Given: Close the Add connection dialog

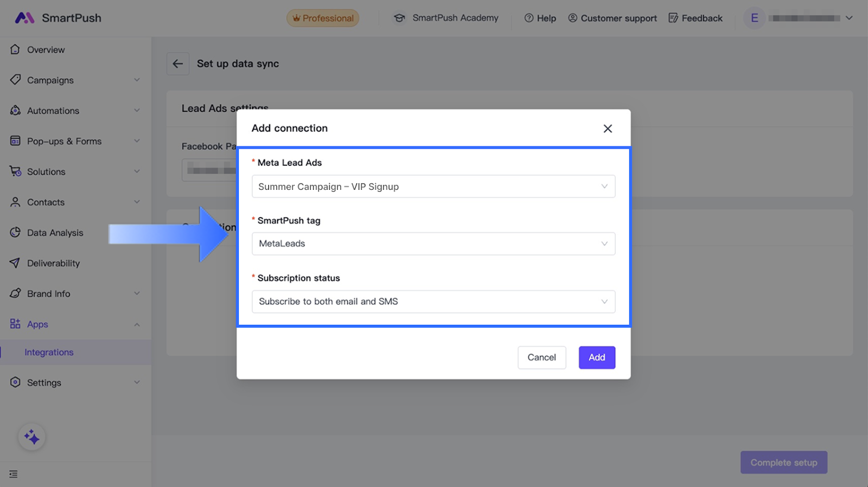Looking at the screenshot, I should coord(608,129).
